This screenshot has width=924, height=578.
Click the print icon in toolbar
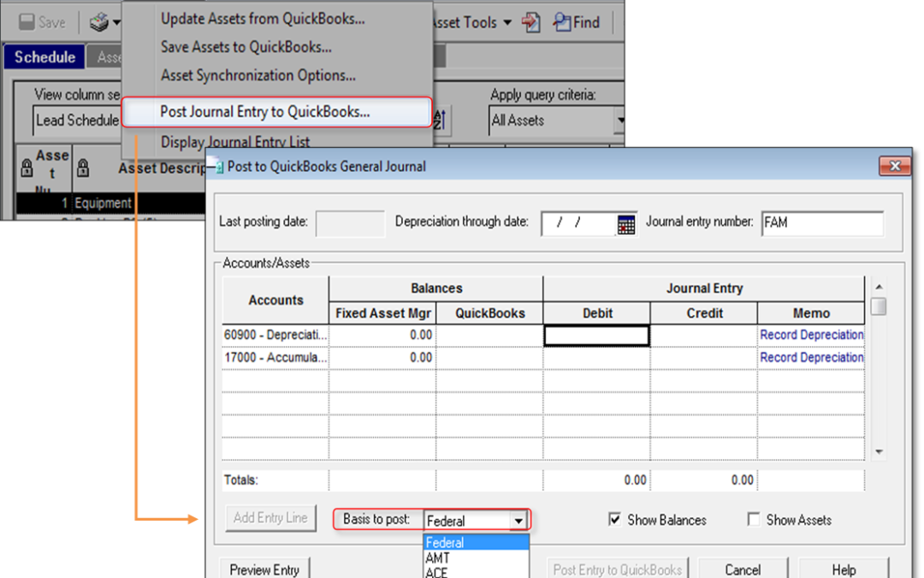click(98, 22)
